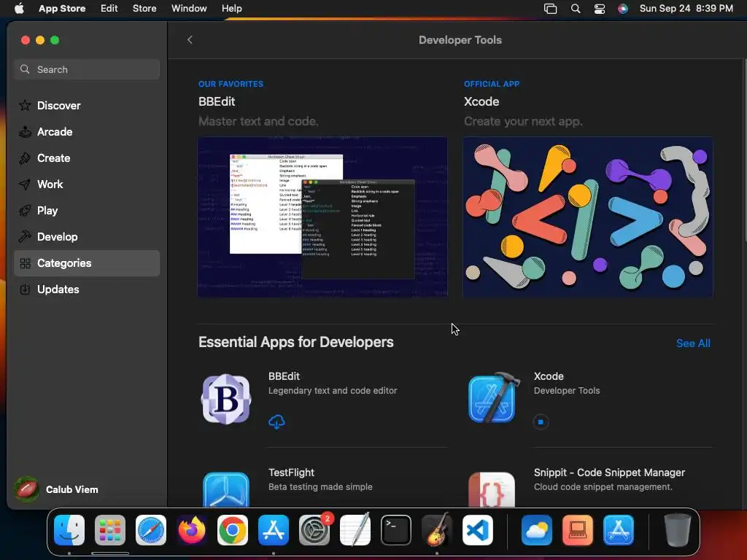Click the Search field in sidebar

[x=87, y=69]
